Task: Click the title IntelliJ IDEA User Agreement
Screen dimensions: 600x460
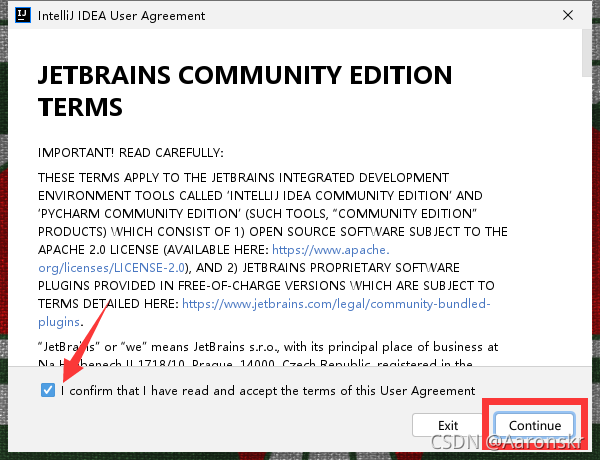Action: (121, 16)
